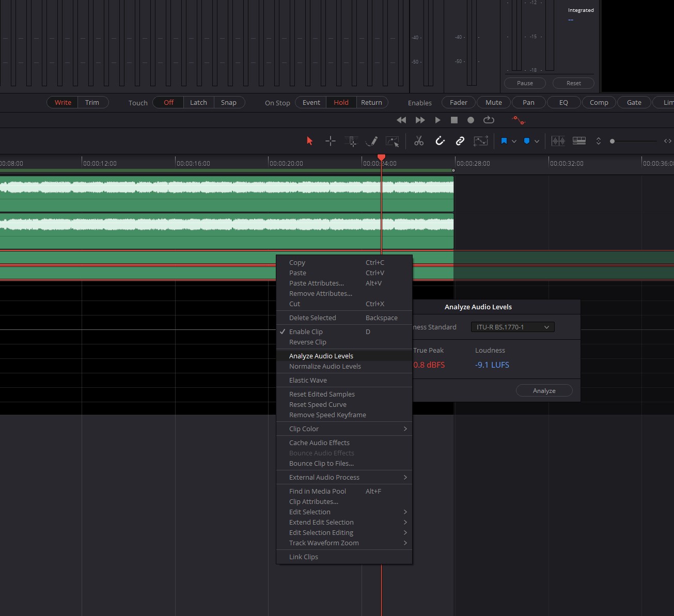Image resolution: width=674 pixels, height=616 pixels.
Task: Choose Paste Attributes... from context menu
Action: [344, 283]
